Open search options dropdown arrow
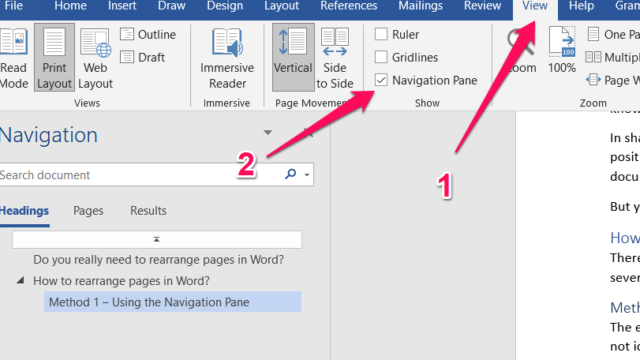The height and width of the screenshot is (360, 640). pyautogui.click(x=307, y=175)
